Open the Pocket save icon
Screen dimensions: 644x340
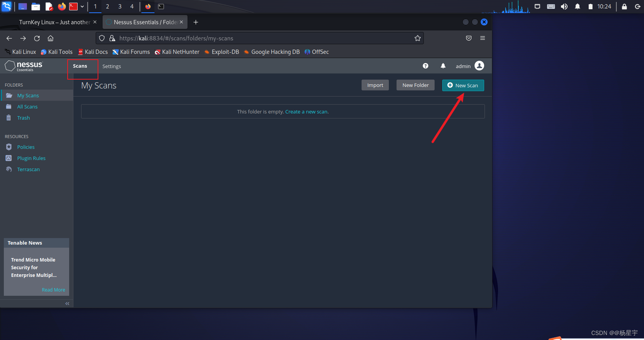469,38
